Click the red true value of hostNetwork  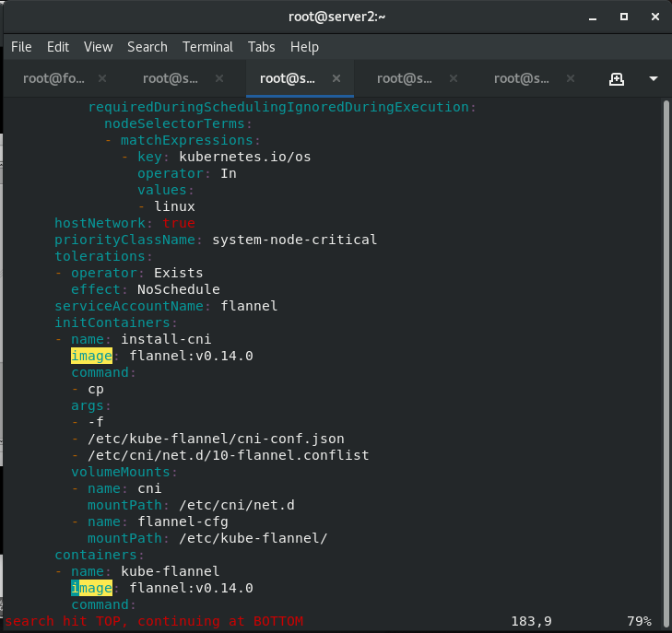point(179,223)
